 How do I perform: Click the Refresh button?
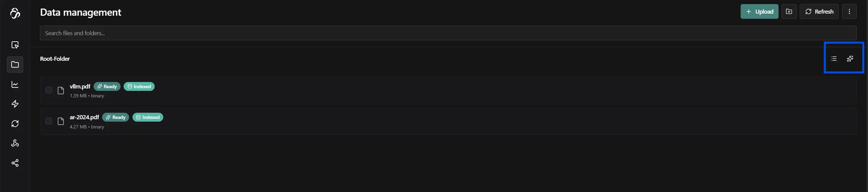(x=819, y=12)
